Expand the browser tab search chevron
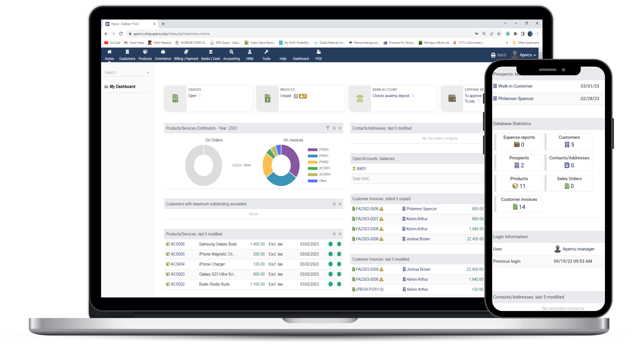The height and width of the screenshot is (357, 644). coord(505,23)
